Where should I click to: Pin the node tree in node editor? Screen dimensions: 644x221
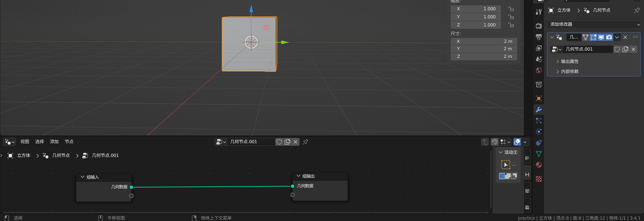click(305, 142)
